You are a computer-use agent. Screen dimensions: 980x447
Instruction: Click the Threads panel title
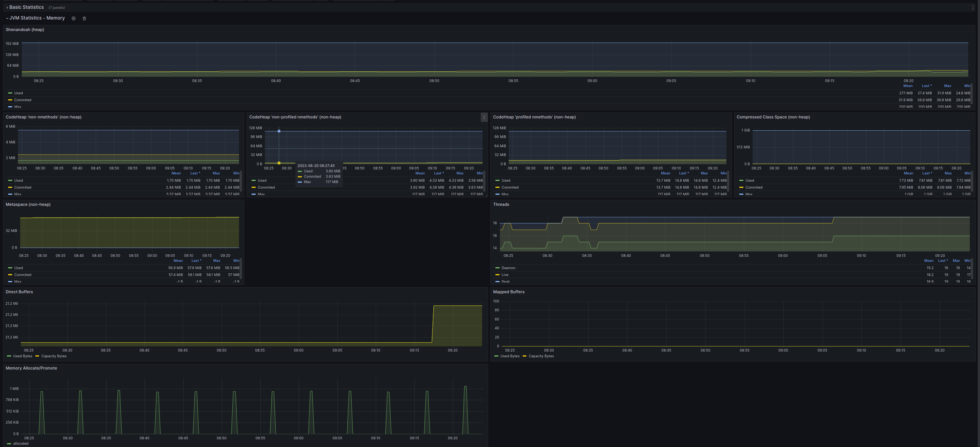[501, 205]
